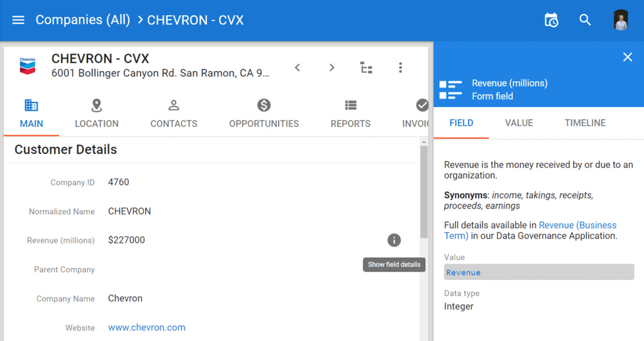
Task: Switch to the CONTACTS tab
Action: pos(174,114)
